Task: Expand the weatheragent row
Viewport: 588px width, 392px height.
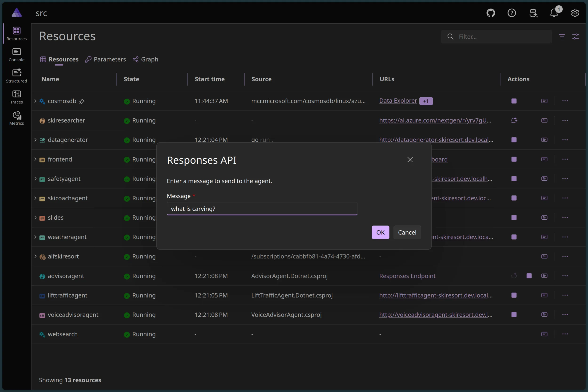Action: click(x=35, y=237)
